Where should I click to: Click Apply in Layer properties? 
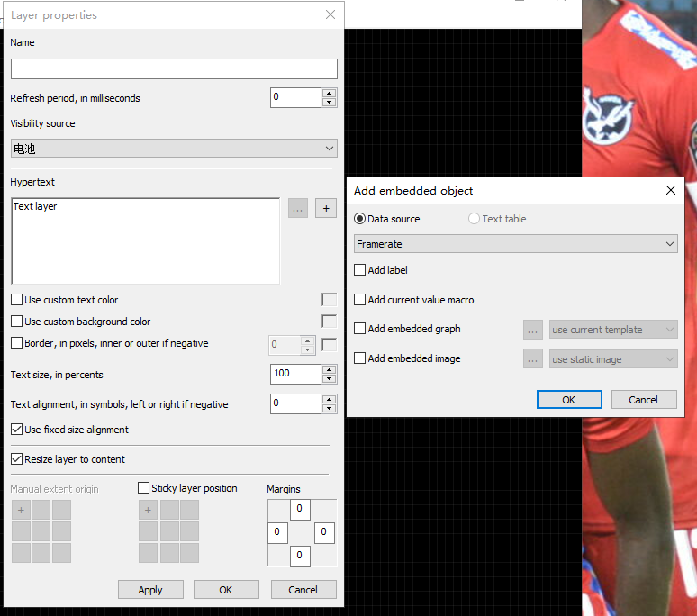point(150,590)
